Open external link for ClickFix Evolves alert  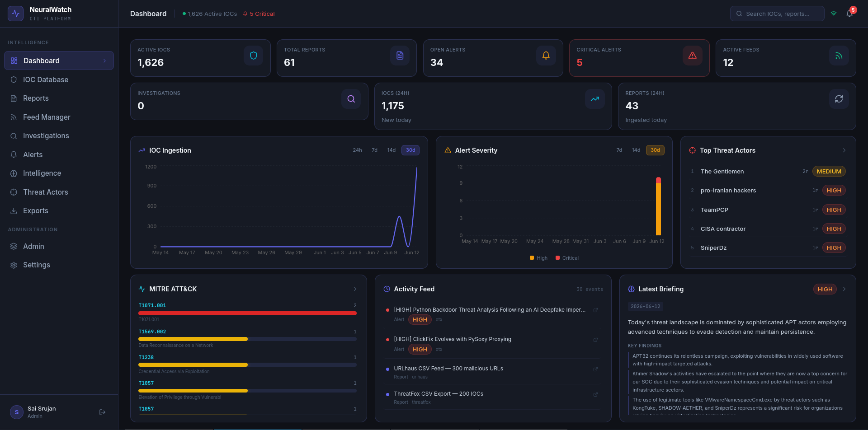click(595, 340)
